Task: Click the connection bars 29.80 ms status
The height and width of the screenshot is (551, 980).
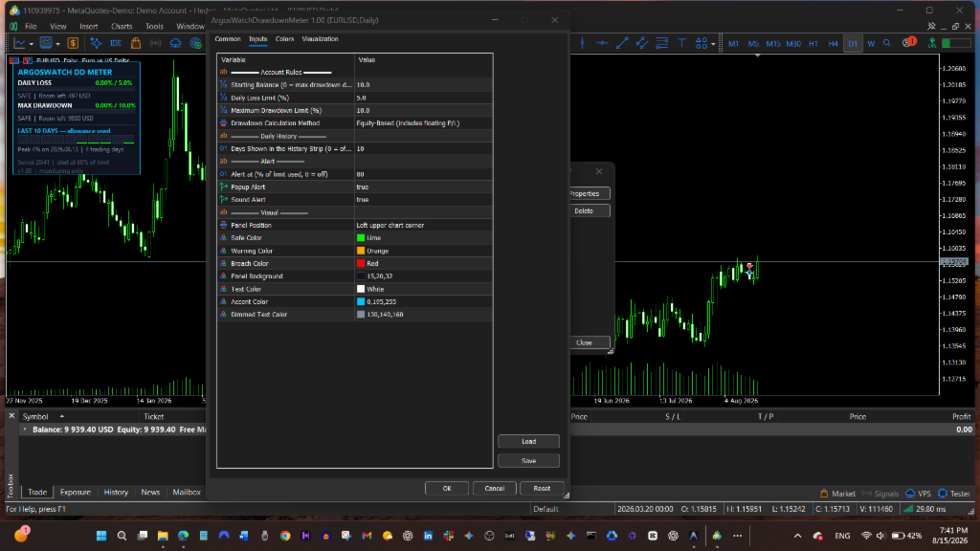Action: click(924, 509)
